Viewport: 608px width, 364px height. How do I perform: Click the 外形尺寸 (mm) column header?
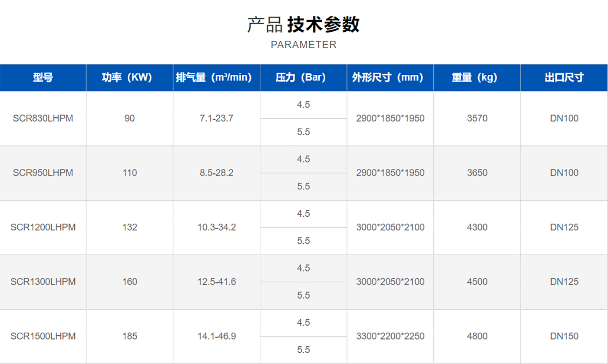[x=390, y=78]
